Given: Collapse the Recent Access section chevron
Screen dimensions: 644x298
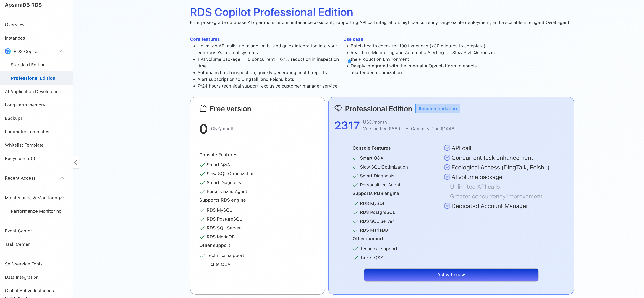Looking at the screenshot, I should pyautogui.click(x=62, y=178).
